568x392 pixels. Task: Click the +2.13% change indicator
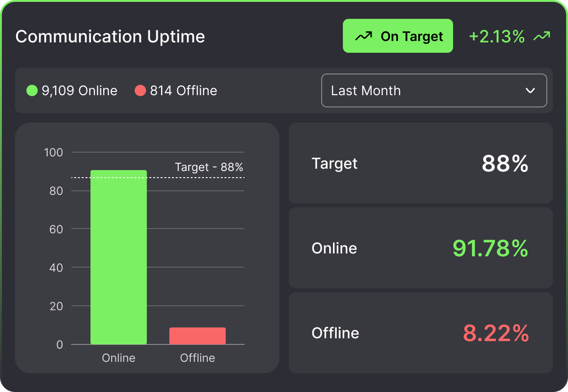(496, 36)
